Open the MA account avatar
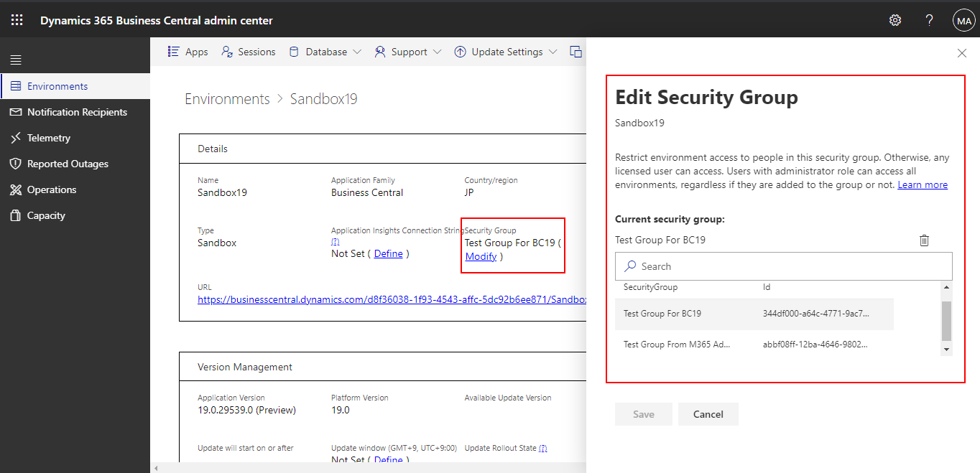 coord(963,21)
